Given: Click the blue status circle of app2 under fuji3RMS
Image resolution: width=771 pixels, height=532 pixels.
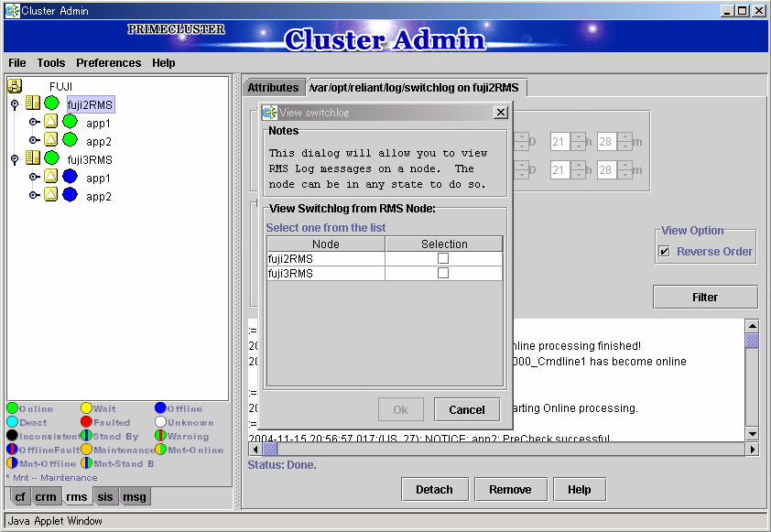Looking at the screenshot, I should (71, 195).
